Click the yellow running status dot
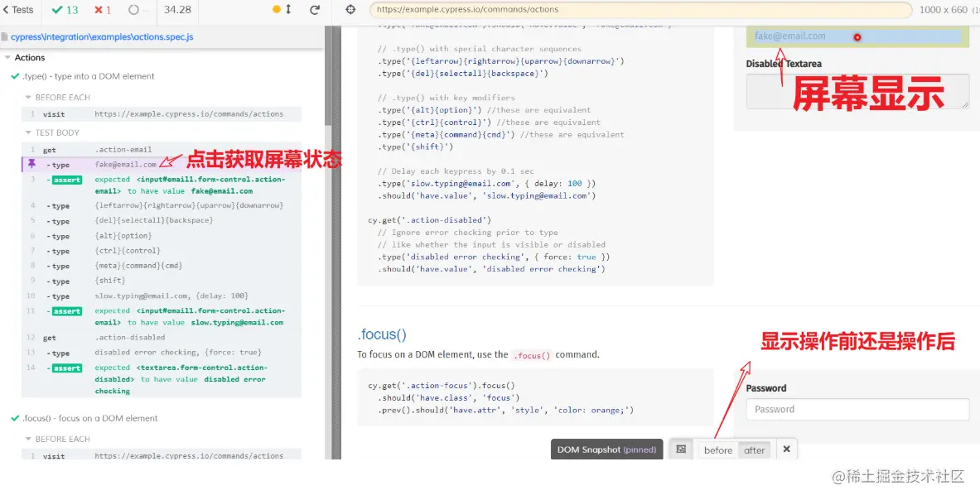The height and width of the screenshot is (500, 980). tap(277, 9)
